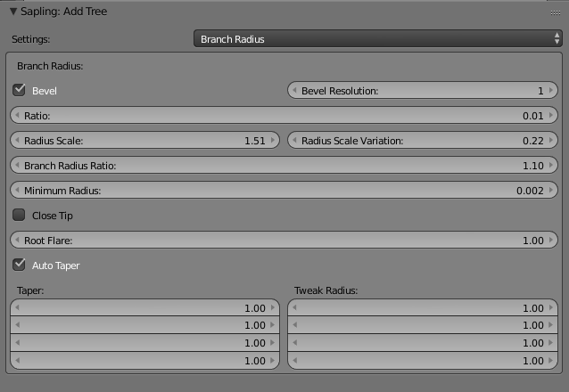The image size is (569, 392).
Task: Collapse the Sapling: Add Tree panel triangle
Action: (13, 12)
